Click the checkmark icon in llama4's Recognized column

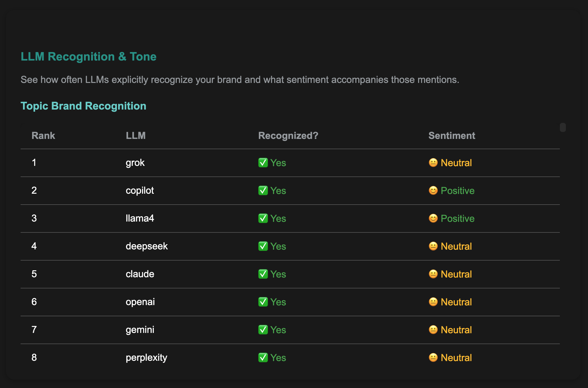coord(263,218)
